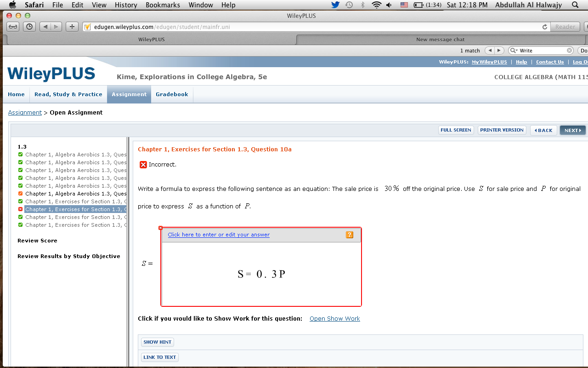Select the highlighted Exercises row with the red X
The height and width of the screenshot is (368, 588).
tap(75, 209)
